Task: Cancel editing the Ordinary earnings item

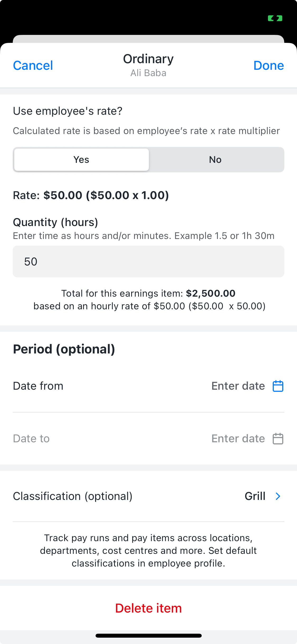Action: [x=33, y=66]
